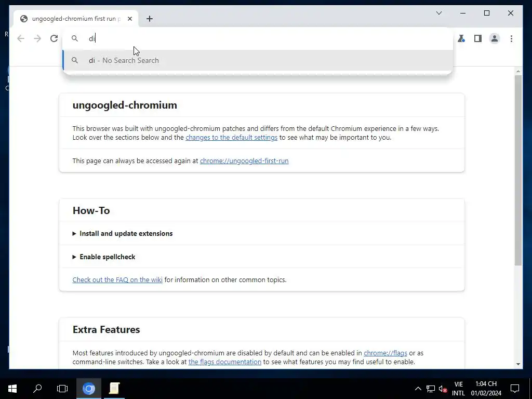The height and width of the screenshot is (399, 532).
Task: Open 'the flags documentation' link
Action: click(225, 362)
